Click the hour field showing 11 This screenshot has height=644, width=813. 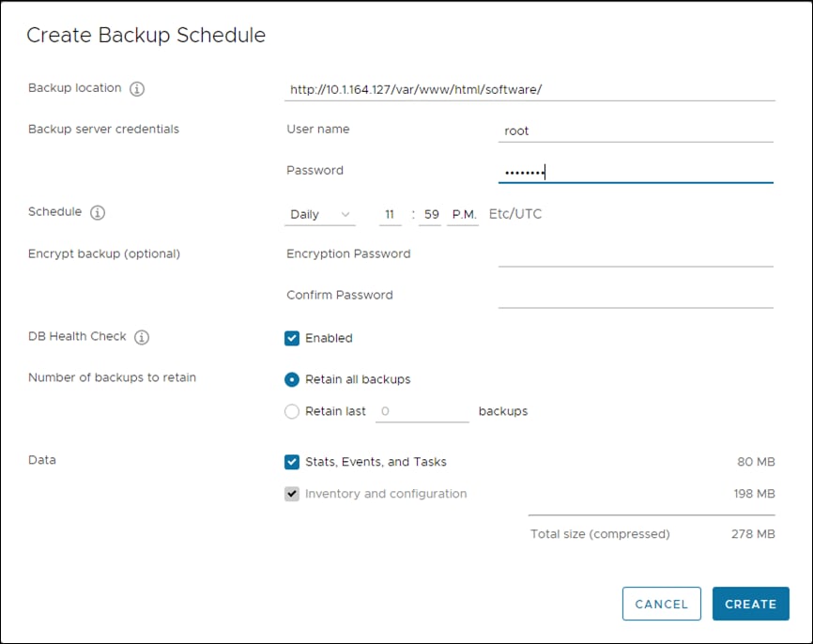[x=390, y=214]
